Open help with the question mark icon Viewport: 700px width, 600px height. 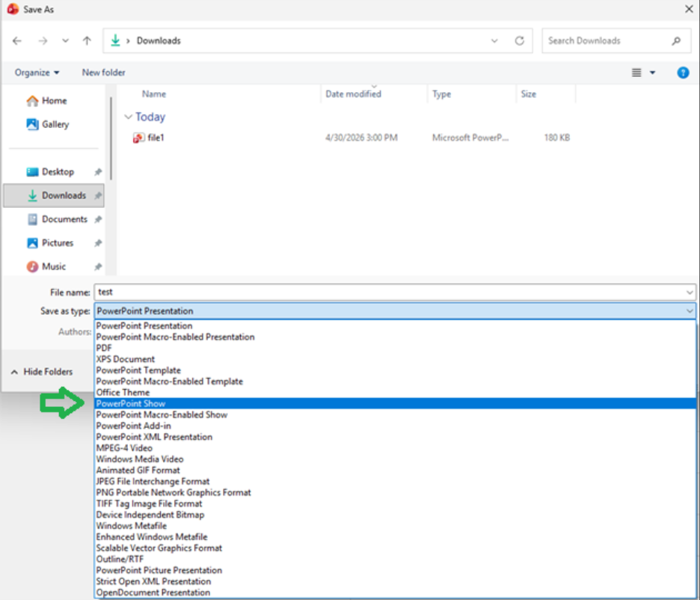tap(683, 73)
